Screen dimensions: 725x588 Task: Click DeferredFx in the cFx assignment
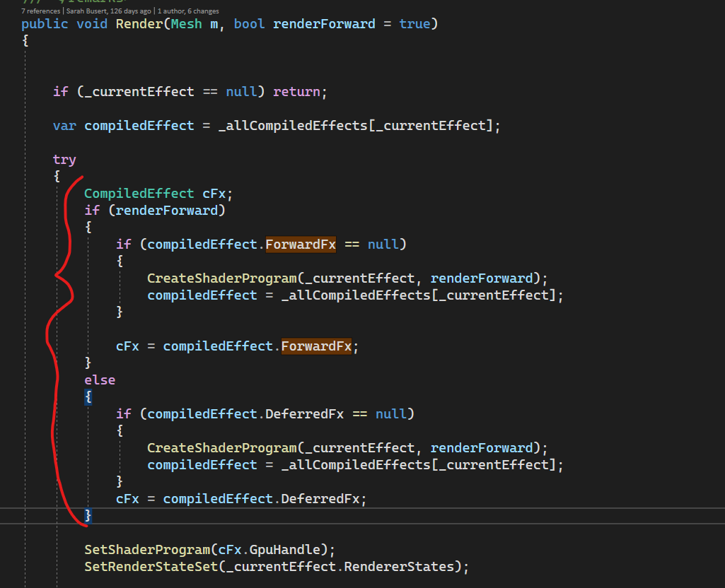pyautogui.click(x=320, y=499)
